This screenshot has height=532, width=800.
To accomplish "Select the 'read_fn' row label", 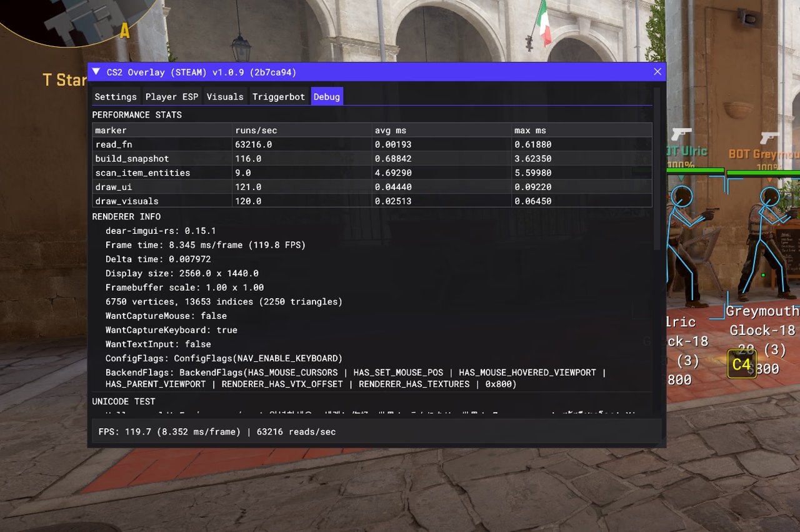I will pyautogui.click(x=114, y=144).
